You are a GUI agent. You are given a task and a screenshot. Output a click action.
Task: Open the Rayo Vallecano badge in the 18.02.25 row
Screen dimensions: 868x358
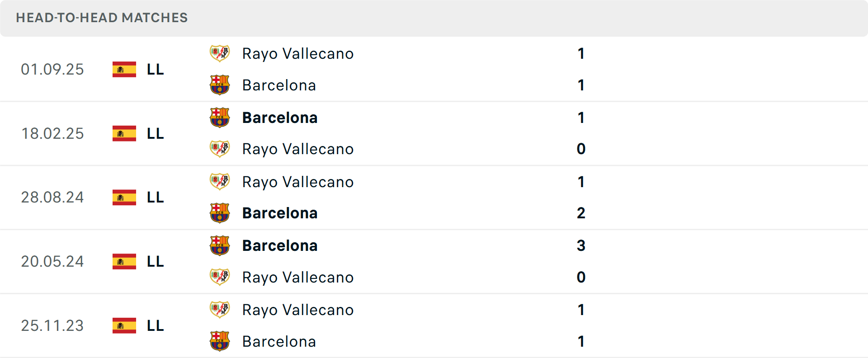pos(220,149)
